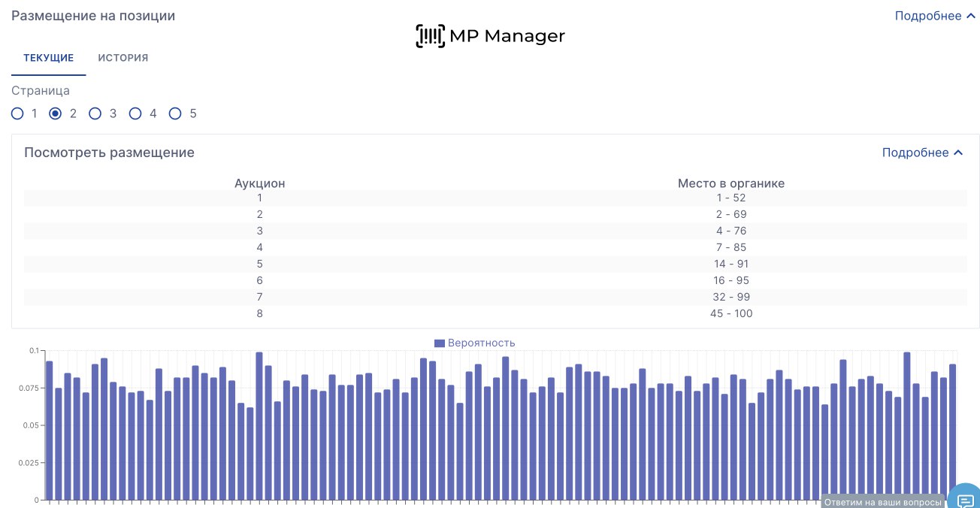Collapse Посмотреть размещение panel via Подробнее
Screen dimensions: 980x508
point(922,153)
